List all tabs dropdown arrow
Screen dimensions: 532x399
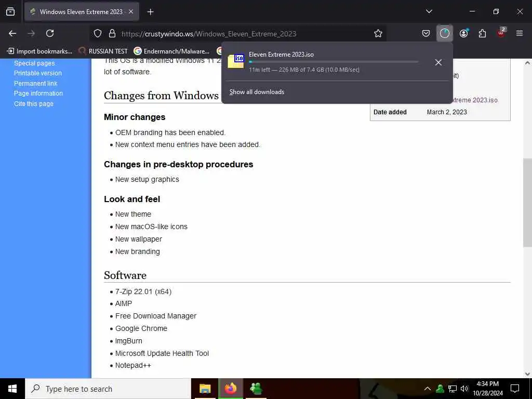point(429,11)
